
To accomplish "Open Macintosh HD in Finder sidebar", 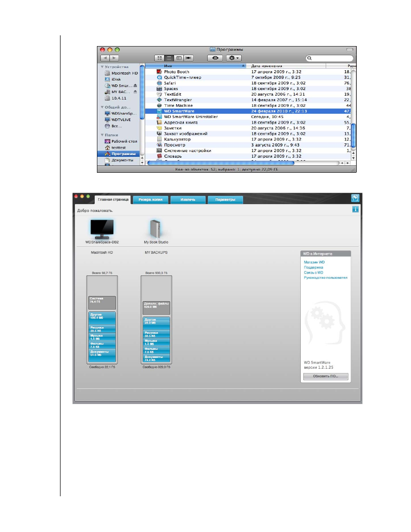I will pyautogui.click(x=121, y=73).
